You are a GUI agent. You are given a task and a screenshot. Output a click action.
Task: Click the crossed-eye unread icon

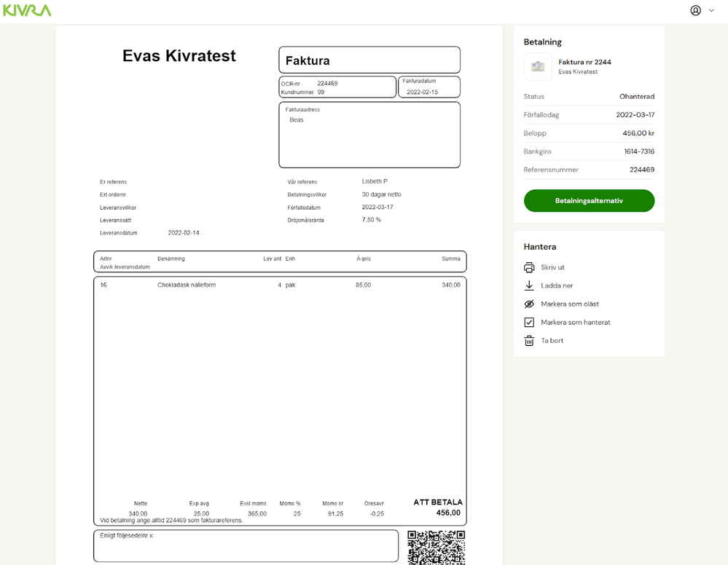click(x=529, y=304)
